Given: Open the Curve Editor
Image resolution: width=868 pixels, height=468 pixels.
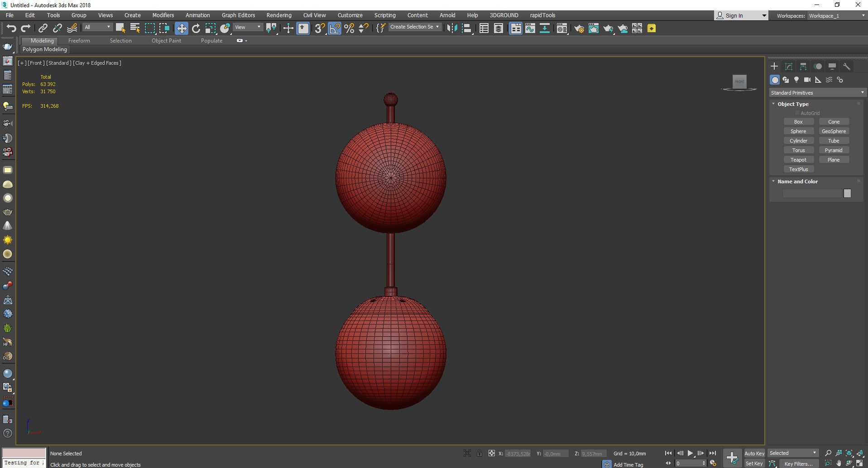Looking at the screenshot, I should pos(530,29).
